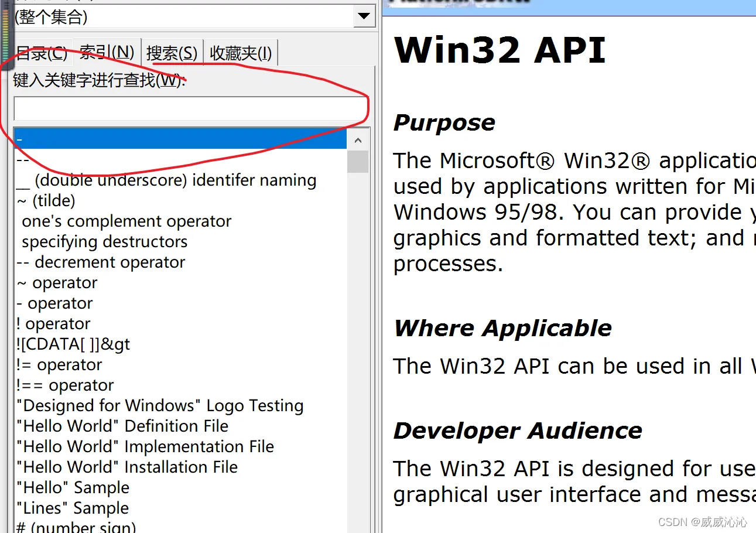Switch to the 目录(C) contents tab

pyautogui.click(x=41, y=53)
